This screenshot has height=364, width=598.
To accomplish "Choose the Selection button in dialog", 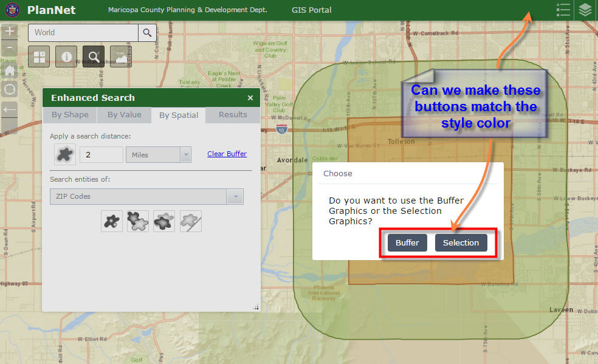I will [x=461, y=243].
